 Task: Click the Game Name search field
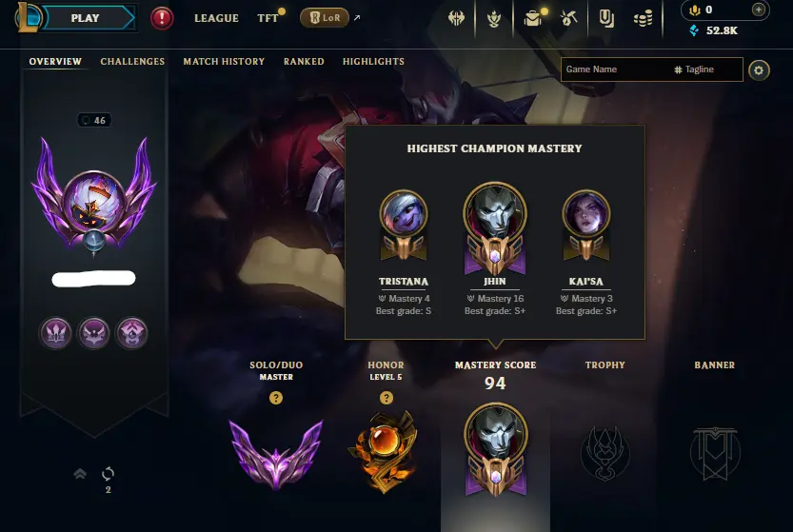651,69
